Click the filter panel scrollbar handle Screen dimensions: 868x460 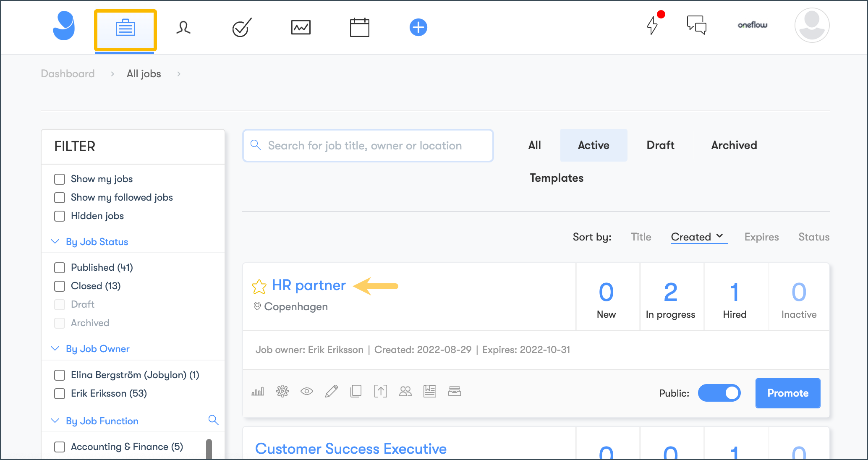(x=209, y=449)
